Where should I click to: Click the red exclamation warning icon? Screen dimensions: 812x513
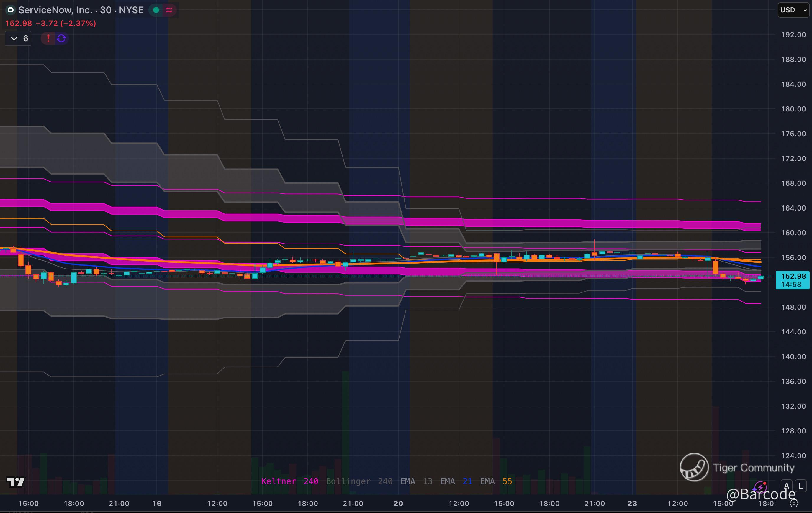[48, 38]
